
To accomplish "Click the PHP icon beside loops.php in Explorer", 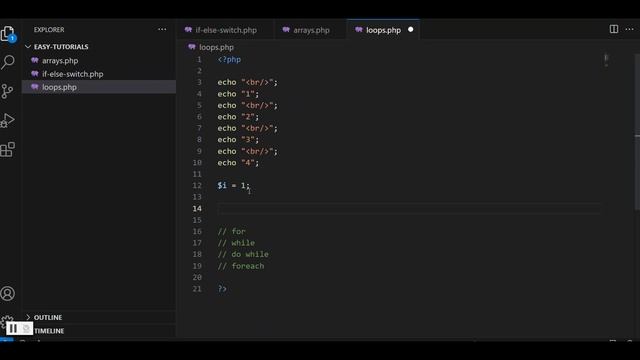I will [35, 87].
